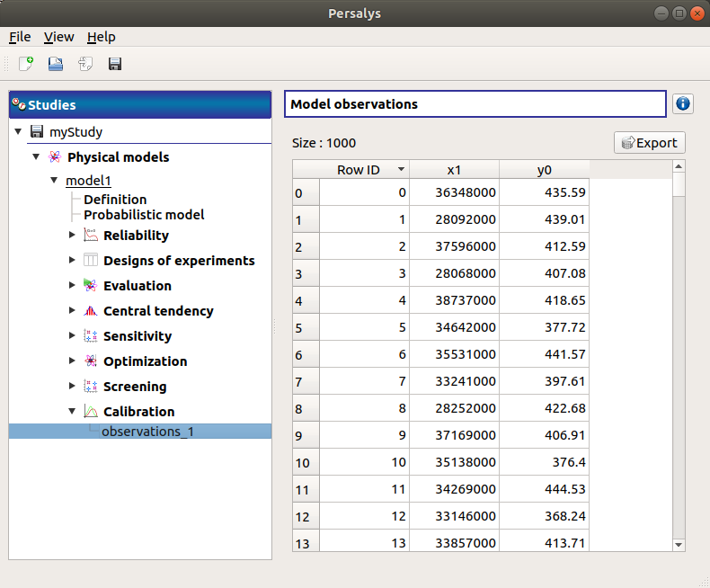Expand the Designs of experiments node
Viewport: 710px width, 588px height.
(73, 261)
